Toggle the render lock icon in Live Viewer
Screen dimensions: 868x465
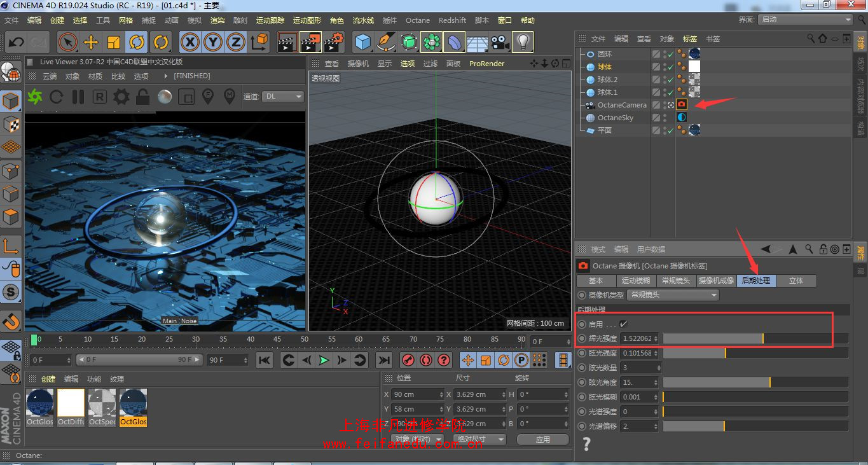tap(142, 97)
